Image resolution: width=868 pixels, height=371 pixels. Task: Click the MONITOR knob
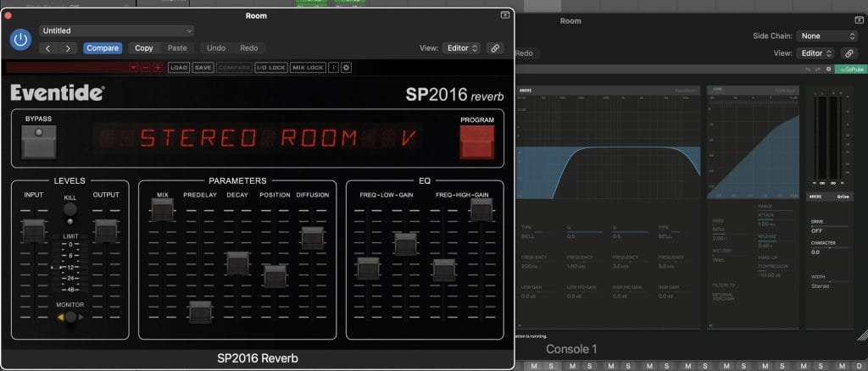click(71, 318)
